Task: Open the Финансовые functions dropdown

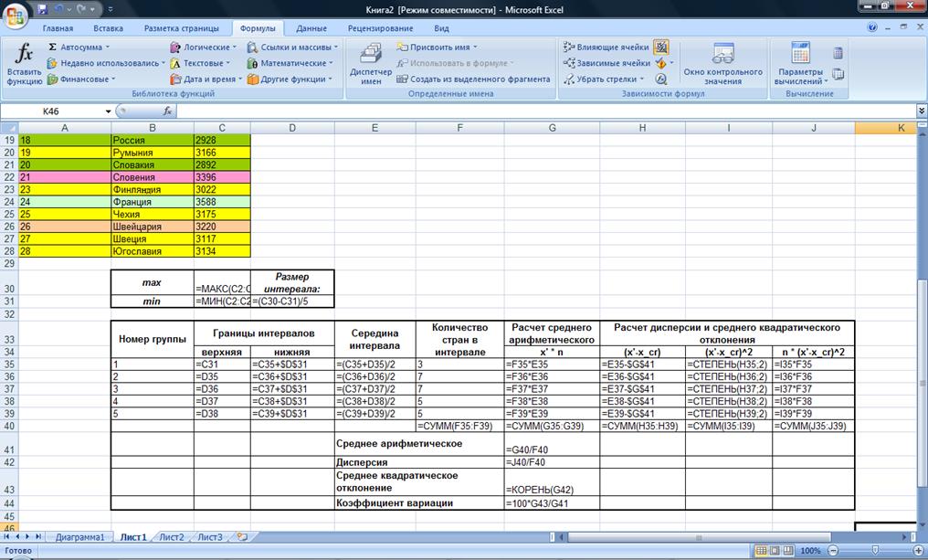Action: (x=81, y=79)
